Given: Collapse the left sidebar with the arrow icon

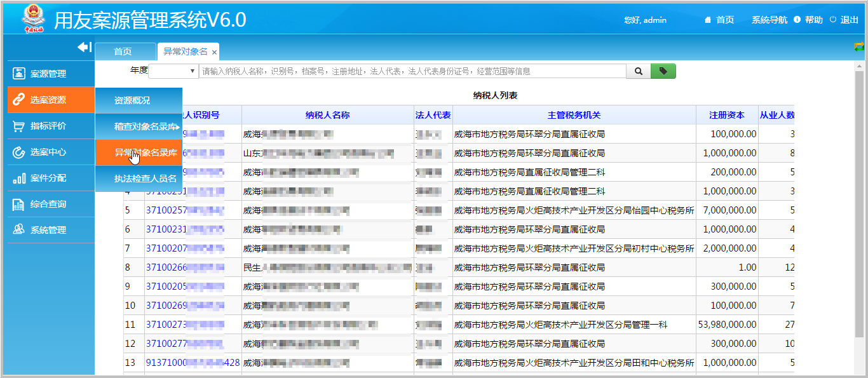Looking at the screenshot, I should coord(85,47).
